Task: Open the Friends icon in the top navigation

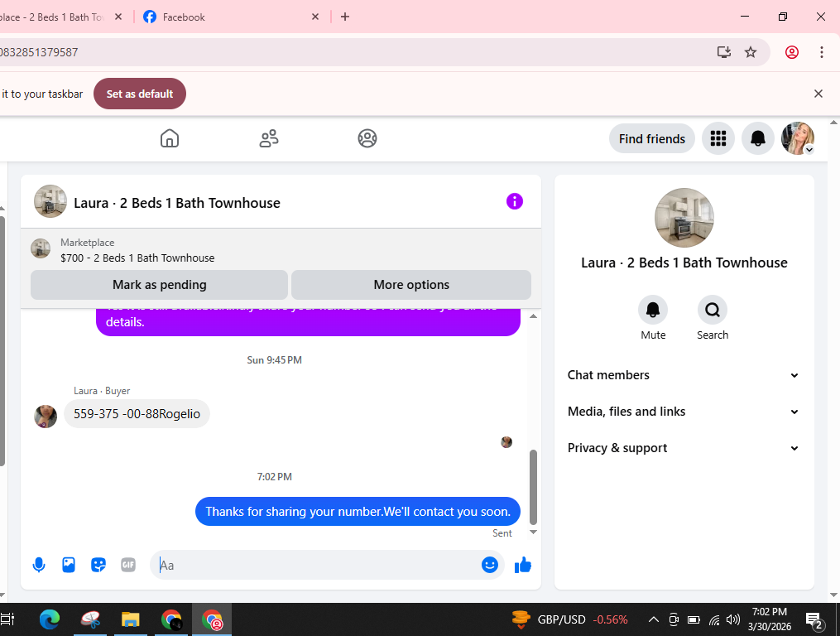Action: tap(269, 138)
